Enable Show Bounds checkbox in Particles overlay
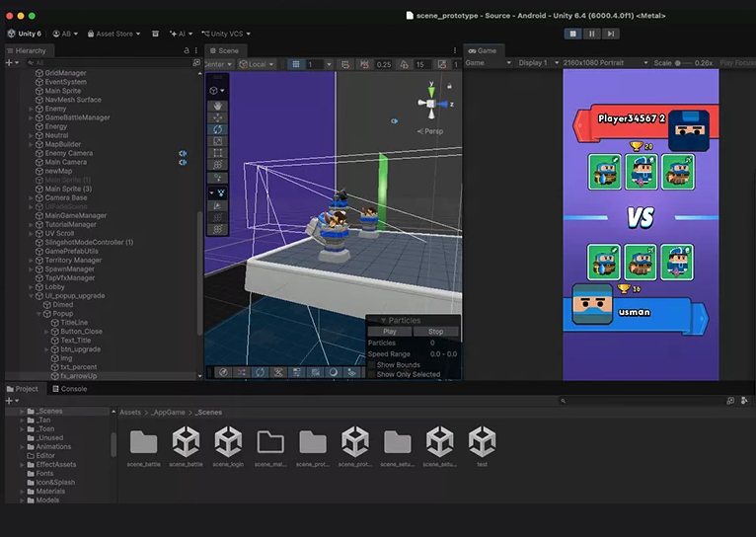The width and height of the screenshot is (756, 537). click(372, 365)
